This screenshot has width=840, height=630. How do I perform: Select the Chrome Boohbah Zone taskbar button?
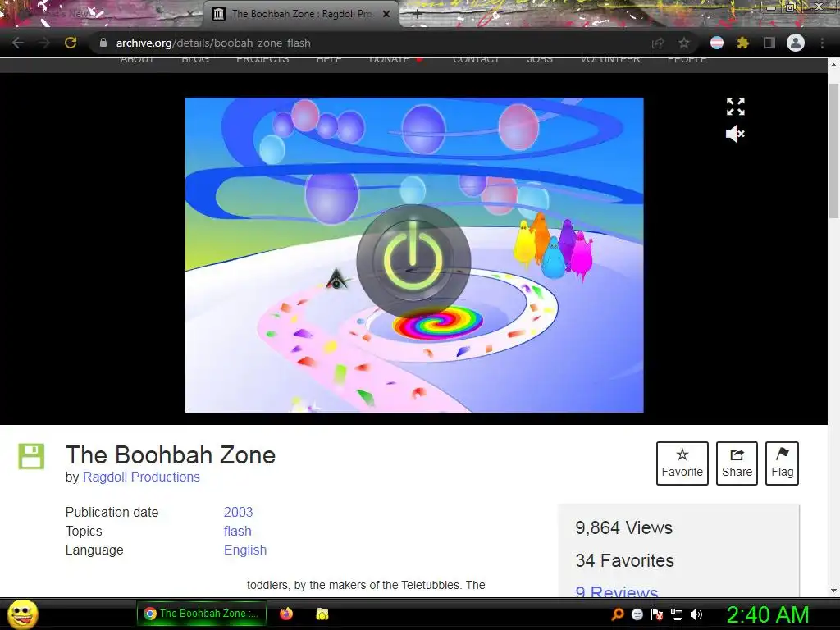[x=202, y=614]
